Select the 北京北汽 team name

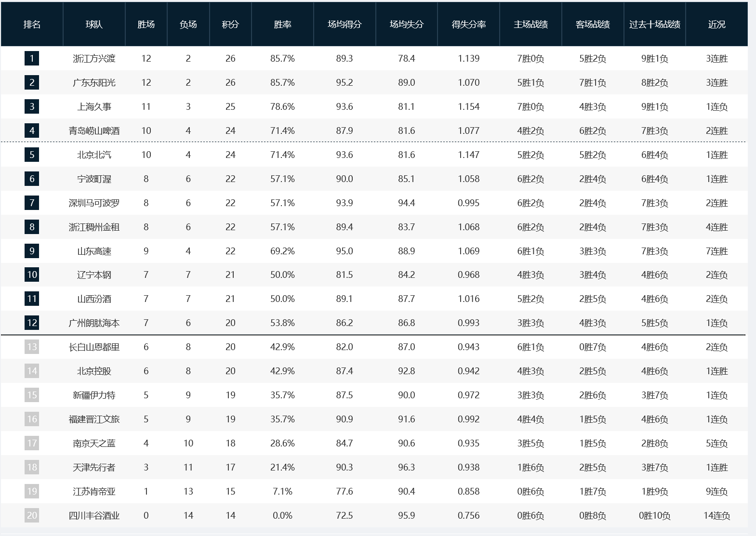coord(94,155)
